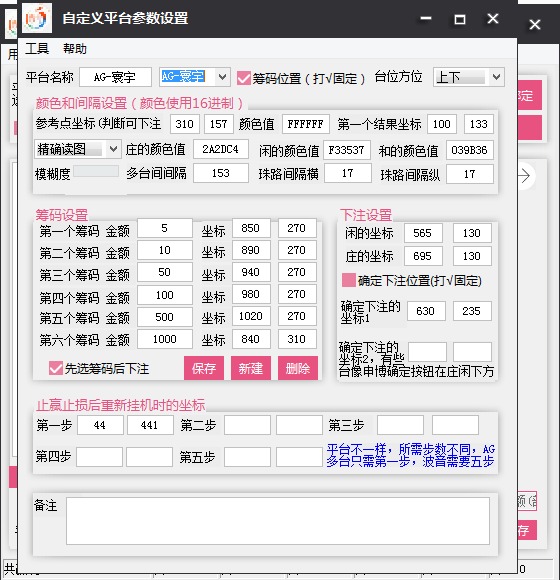The width and height of the screenshot is (560, 580).
Task: Click the 新建 button
Action: point(251,368)
